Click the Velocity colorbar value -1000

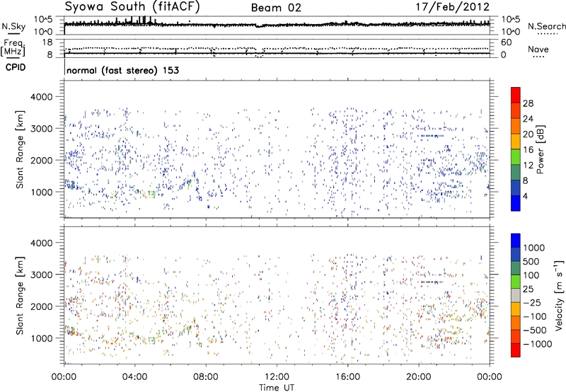[537, 344]
